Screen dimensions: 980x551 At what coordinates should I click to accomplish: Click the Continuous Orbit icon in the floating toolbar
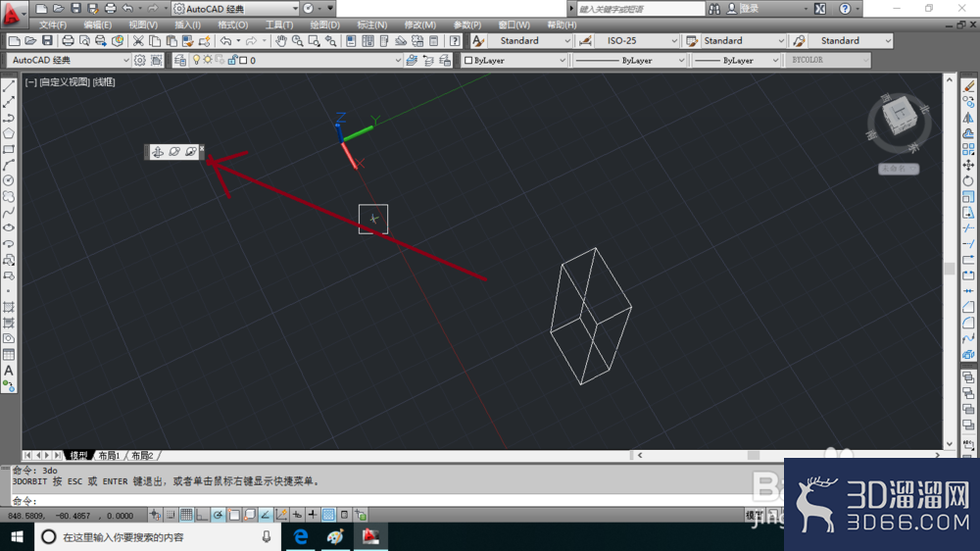191,152
